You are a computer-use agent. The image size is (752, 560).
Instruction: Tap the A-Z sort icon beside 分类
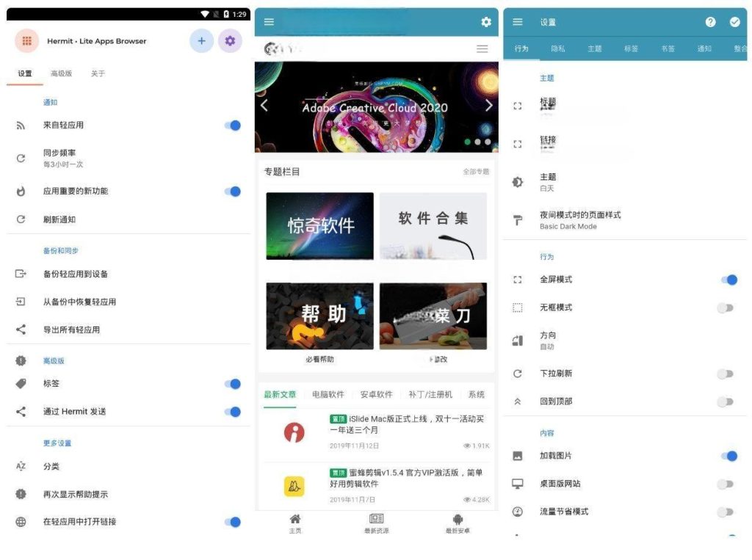[21, 466]
